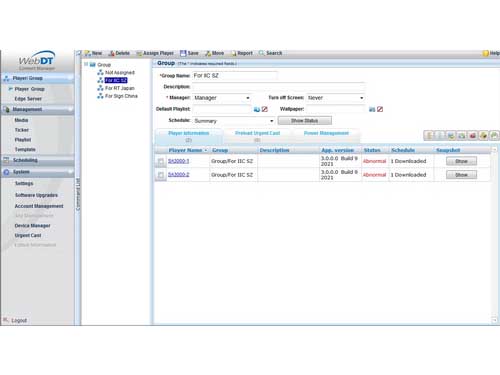Click the Search magnifier icon
Image resolution: width=500 pixels, height=375 pixels.
pos(262,53)
